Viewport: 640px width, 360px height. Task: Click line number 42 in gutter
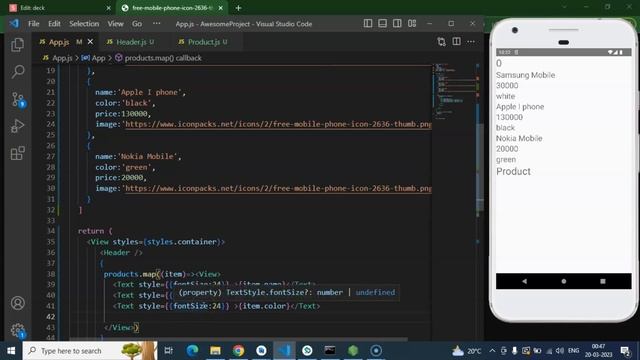coord(50,317)
